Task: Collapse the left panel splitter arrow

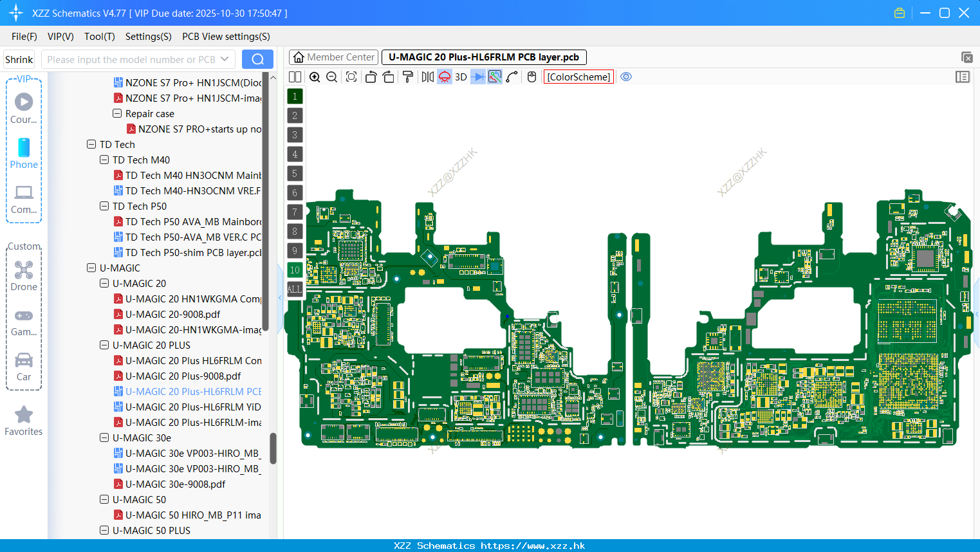Action: (x=280, y=297)
